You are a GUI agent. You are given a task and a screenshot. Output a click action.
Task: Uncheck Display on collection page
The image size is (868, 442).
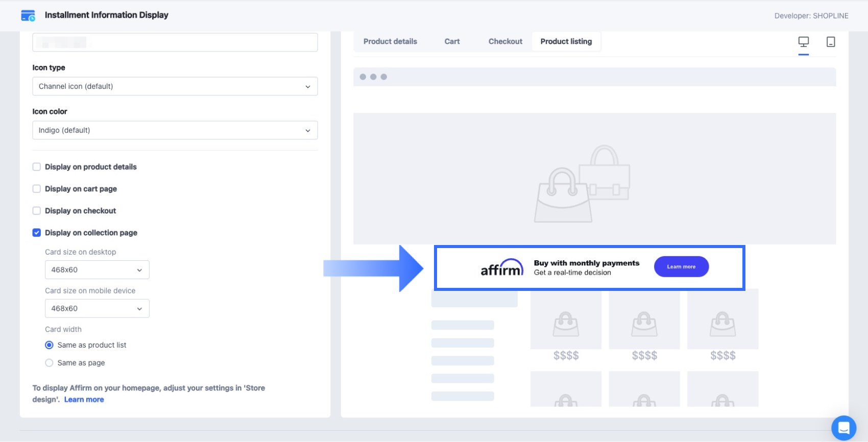[x=37, y=233]
